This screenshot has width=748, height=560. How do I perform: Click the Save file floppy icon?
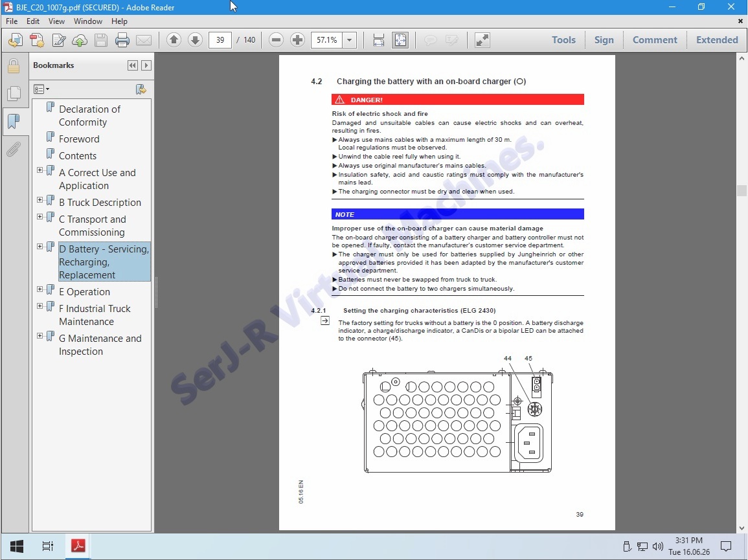point(100,40)
